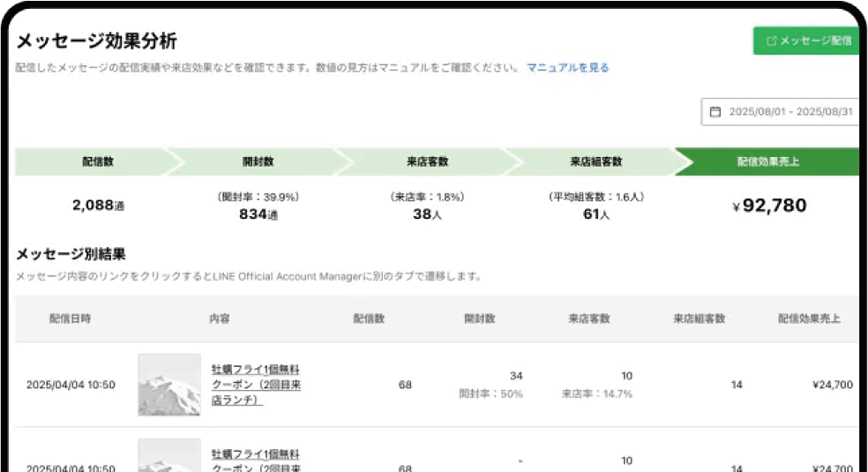868x472 pixels.
Task: Click the calendar icon in date picker
Action: click(715, 112)
